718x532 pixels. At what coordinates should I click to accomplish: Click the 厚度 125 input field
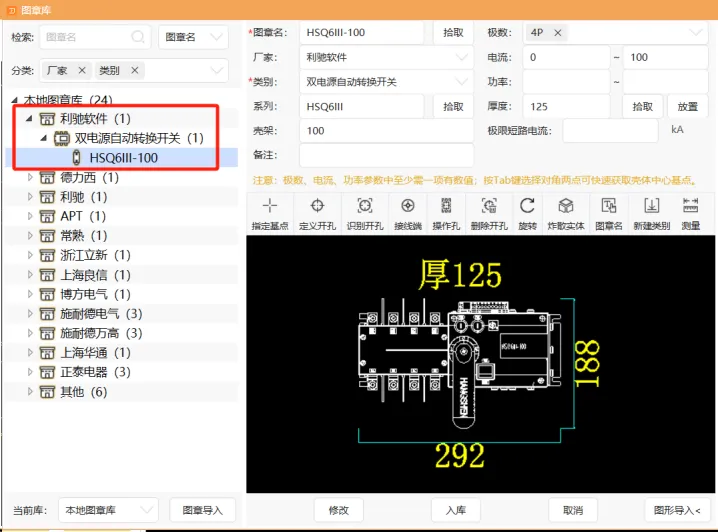[566, 107]
